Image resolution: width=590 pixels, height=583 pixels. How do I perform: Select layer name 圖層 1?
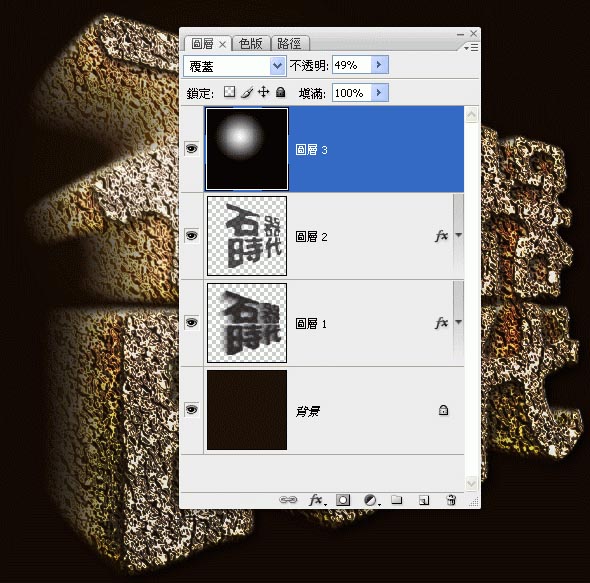click(x=311, y=324)
